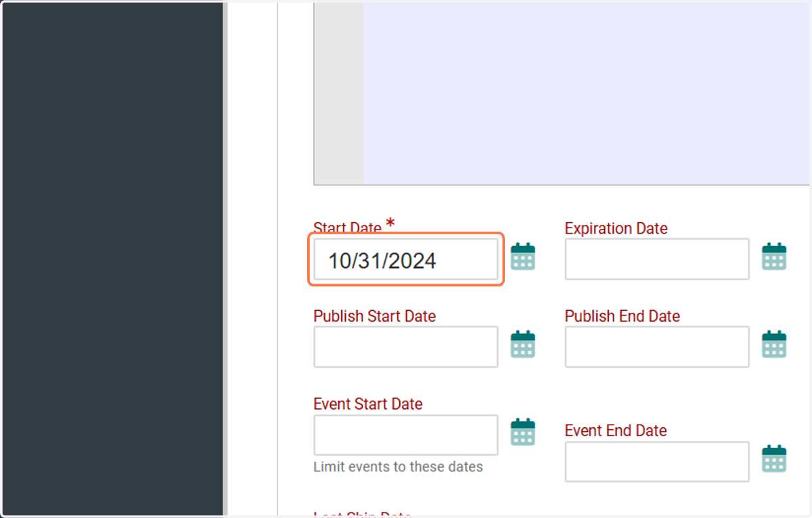The height and width of the screenshot is (518, 812).
Task: Click inside the large lavender text area
Action: point(586,93)
